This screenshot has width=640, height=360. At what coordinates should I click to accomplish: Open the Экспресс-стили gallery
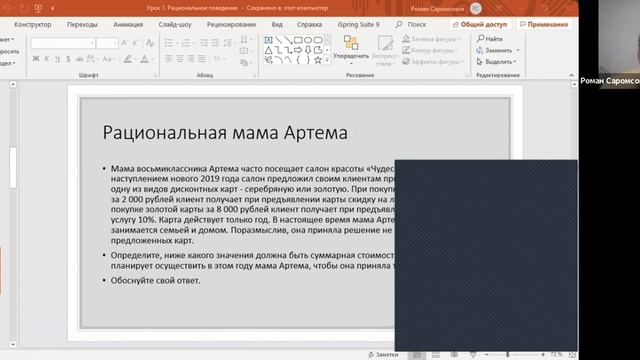384,51
